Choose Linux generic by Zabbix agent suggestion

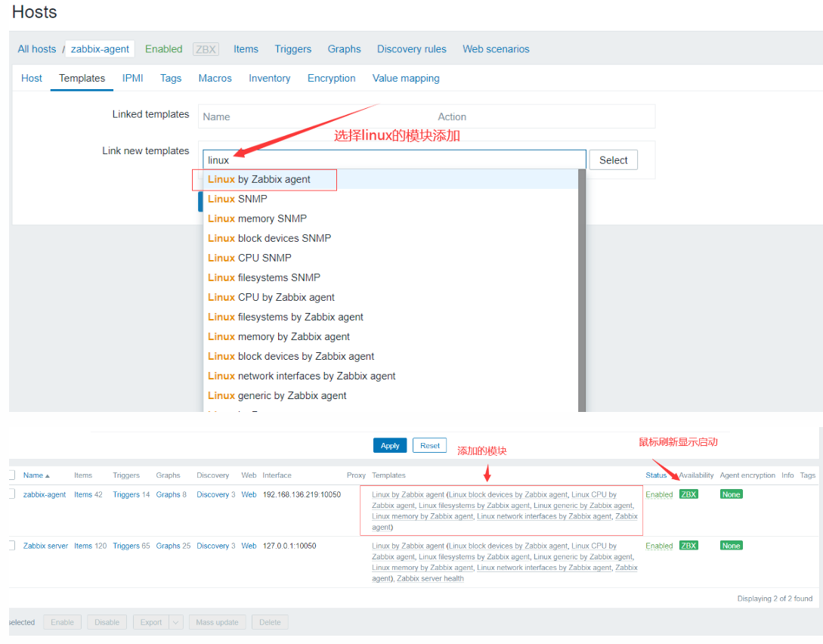(391, 396)
